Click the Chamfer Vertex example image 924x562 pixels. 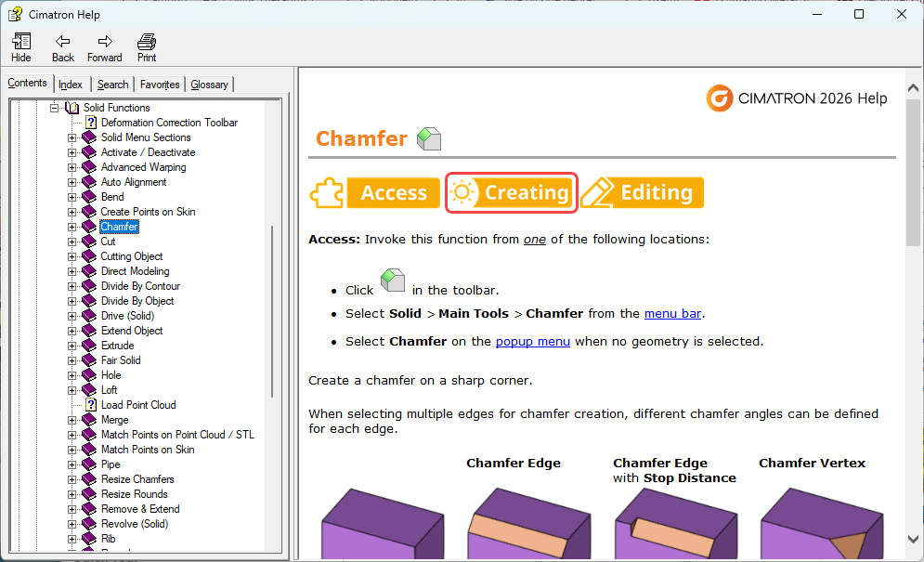pyautogui.click(x=822, y=523)
